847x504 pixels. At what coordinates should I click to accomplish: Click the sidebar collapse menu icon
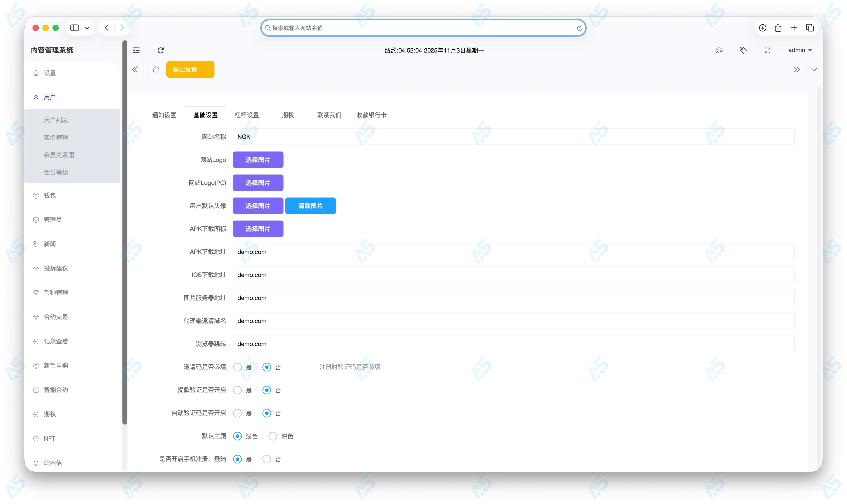point(136,50)
